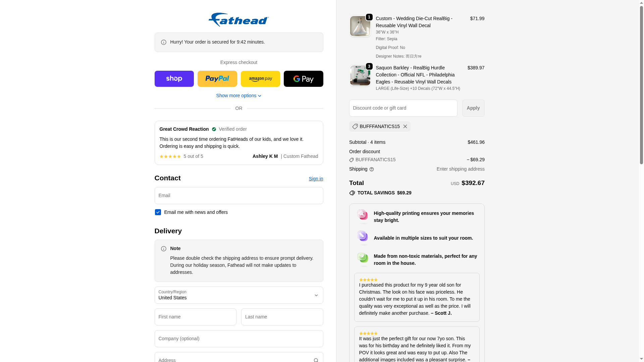This screenshot has height=362, width=644.
Task: Select the First name field
Action: 195,317
